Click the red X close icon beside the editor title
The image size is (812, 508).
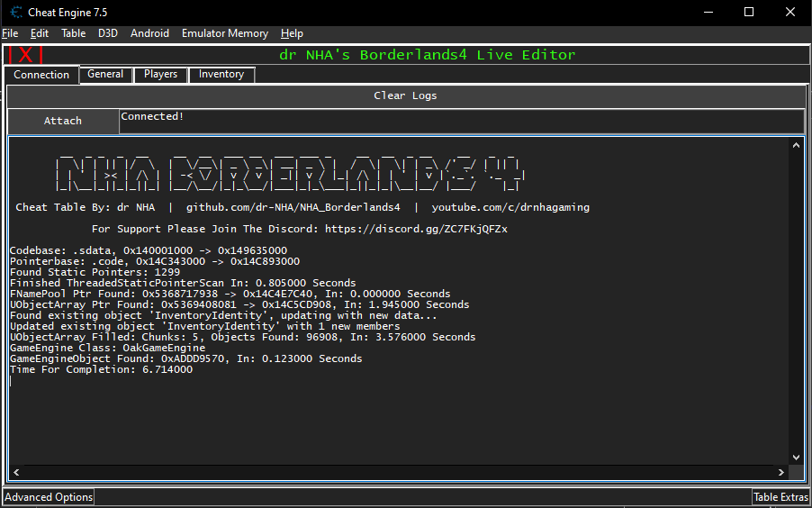point(25,54)
